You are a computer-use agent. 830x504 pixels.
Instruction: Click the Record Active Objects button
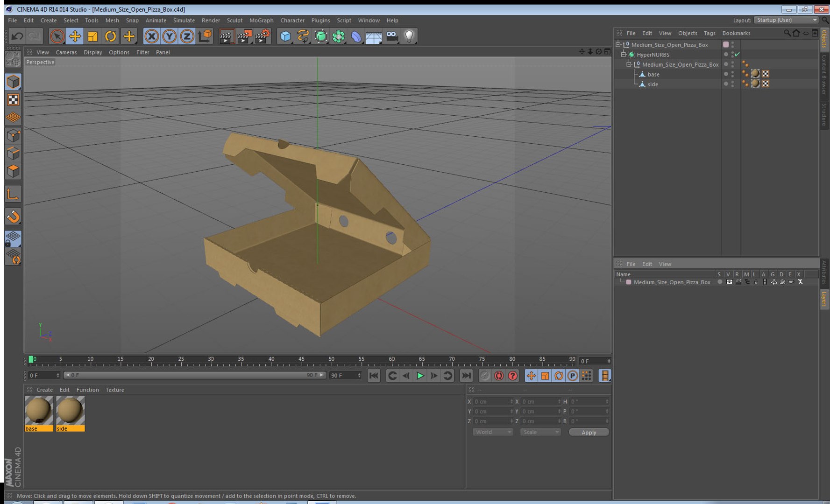(x=485, y=376)
